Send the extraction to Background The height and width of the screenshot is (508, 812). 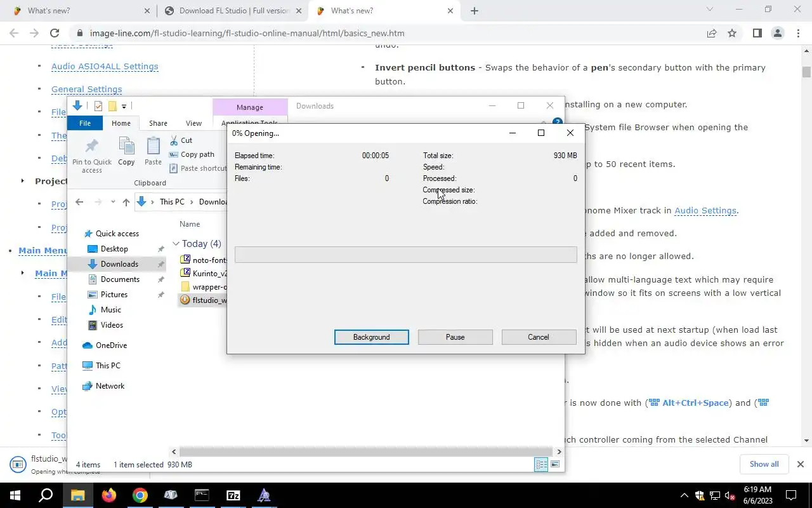click(371, 337)
